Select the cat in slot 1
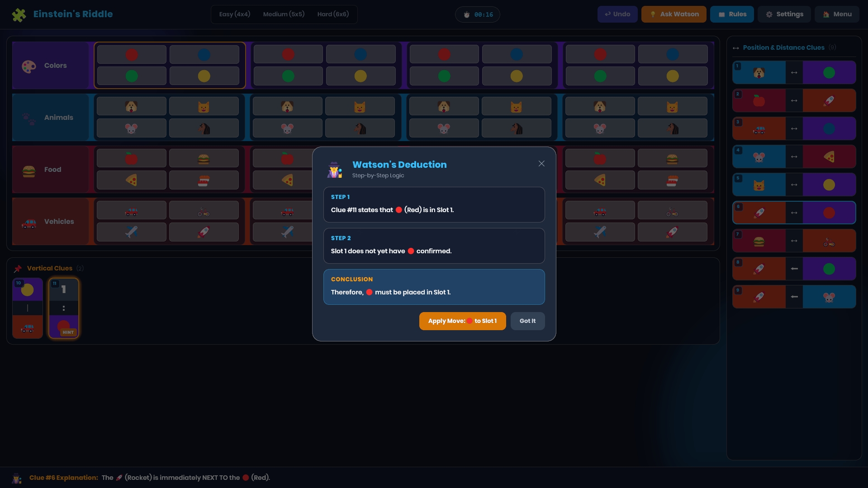 tap(204, 107)
